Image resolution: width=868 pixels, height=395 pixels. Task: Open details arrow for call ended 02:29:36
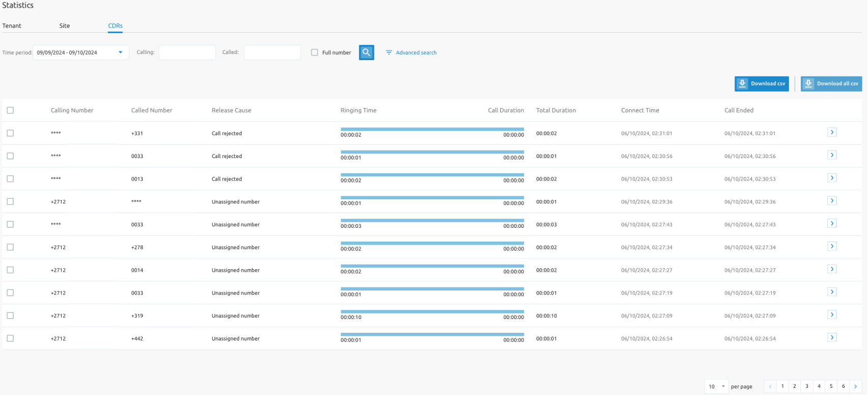[832, 201]
